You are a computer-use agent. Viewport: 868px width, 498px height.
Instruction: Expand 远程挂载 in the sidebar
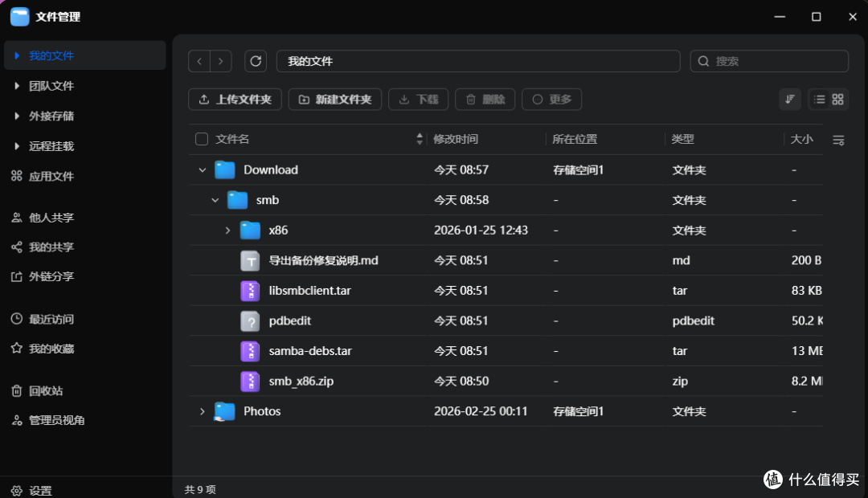[x=17, y=146]
